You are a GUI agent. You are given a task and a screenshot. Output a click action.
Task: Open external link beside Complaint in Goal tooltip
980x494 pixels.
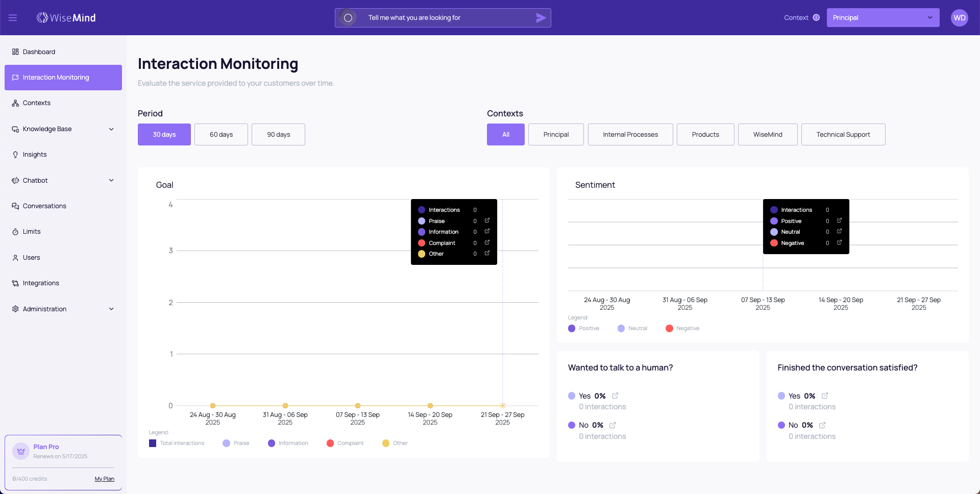pos(487,242)
